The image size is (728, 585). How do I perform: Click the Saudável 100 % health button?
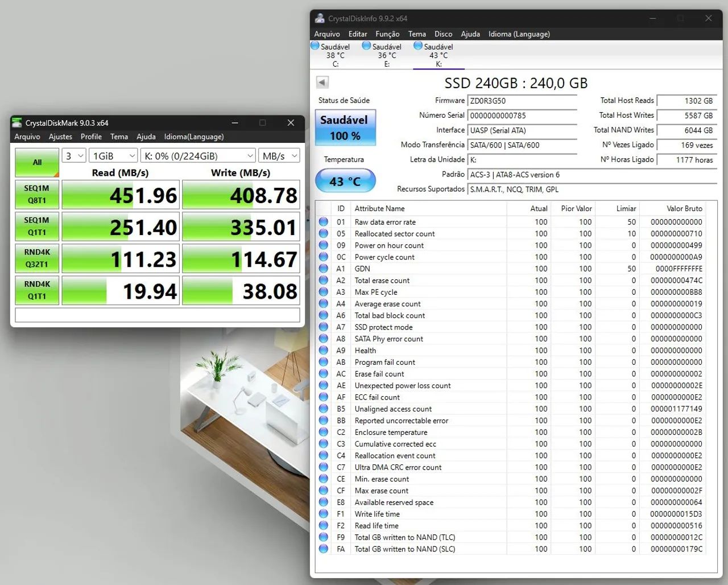click(x=345, y=127)
